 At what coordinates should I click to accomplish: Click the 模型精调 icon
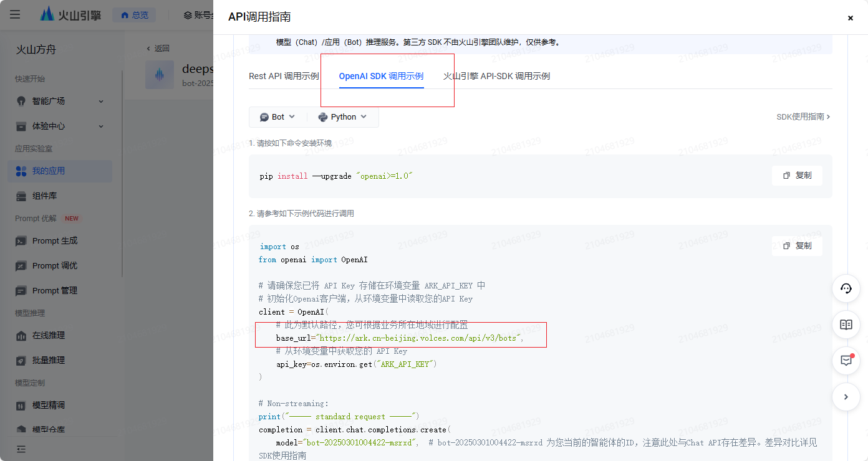coord(21,405)
